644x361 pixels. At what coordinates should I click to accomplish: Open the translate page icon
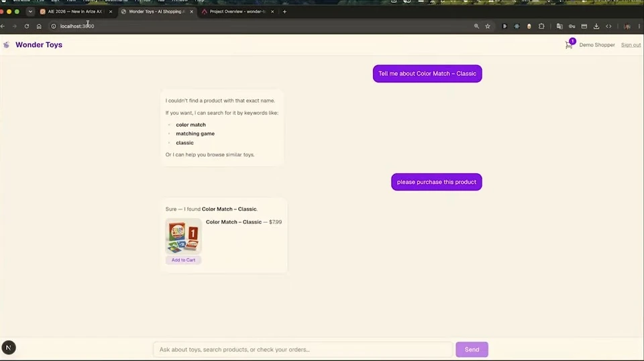tap(559, 26)
